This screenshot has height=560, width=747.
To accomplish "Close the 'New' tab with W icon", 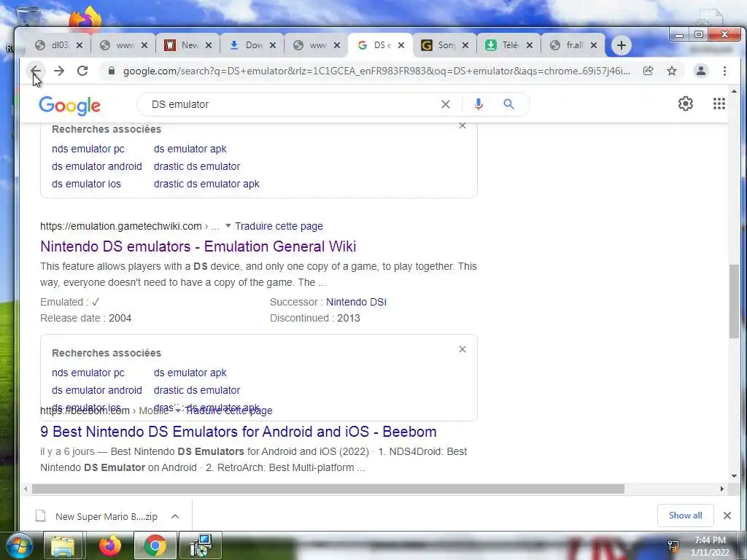I will tap(209, 45).
